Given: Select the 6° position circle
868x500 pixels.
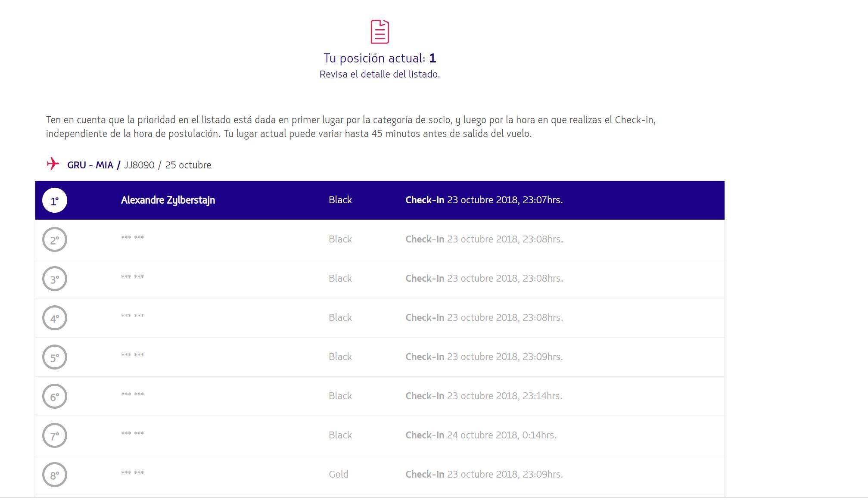Looking at the screenshot, I should (x=55, y=396).
